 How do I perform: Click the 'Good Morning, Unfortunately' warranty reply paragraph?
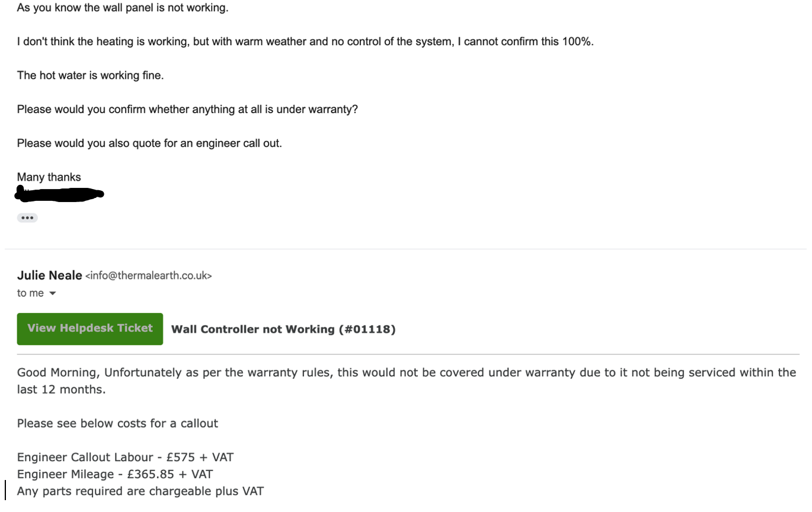pos(407,381)
